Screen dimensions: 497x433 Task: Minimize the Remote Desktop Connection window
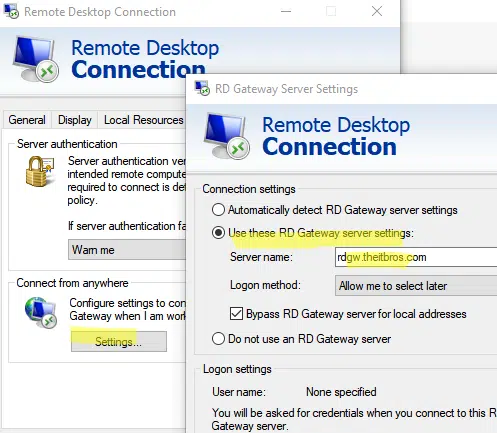click(x=286, y=12)
